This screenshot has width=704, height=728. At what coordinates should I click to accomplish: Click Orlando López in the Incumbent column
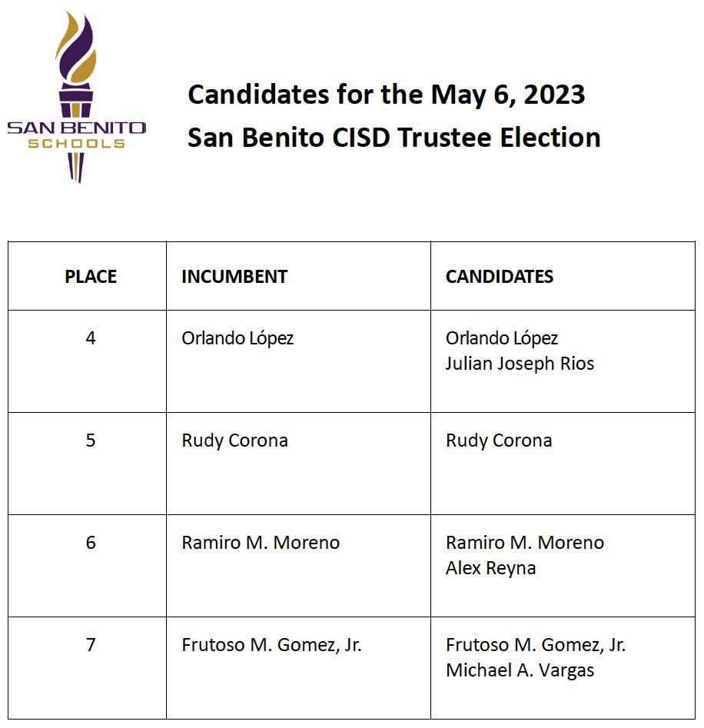(237, 338)
